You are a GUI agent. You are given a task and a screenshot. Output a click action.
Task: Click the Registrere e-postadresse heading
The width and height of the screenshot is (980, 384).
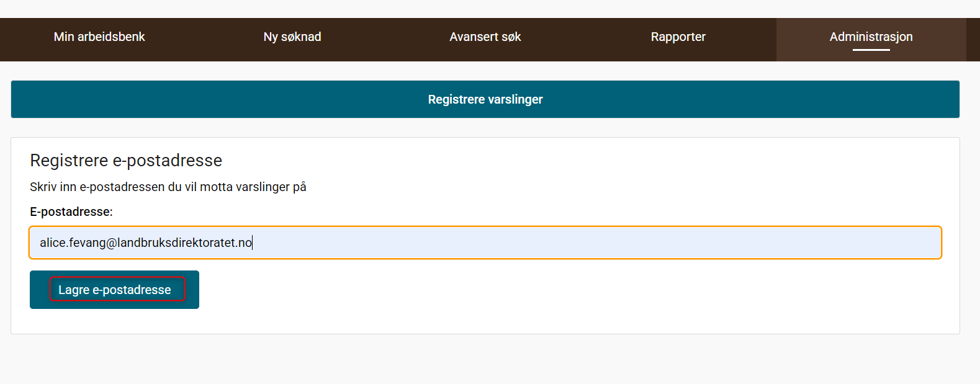coord(126,161)
